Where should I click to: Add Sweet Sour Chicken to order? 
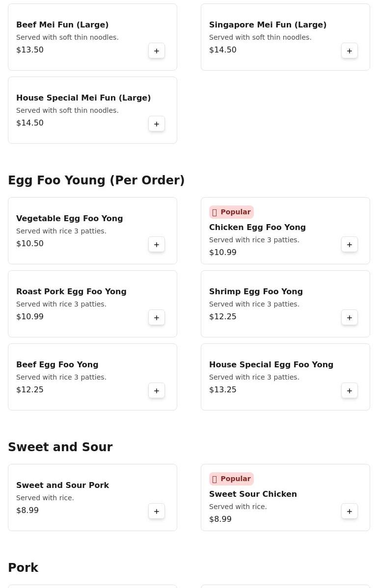click(350, 511)
